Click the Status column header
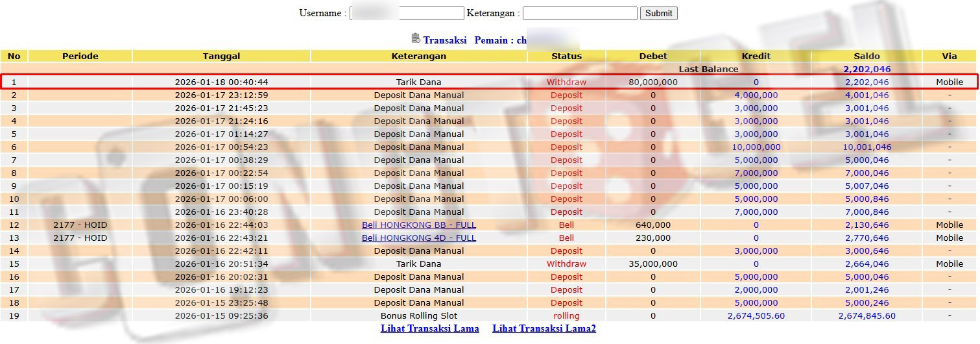 pos(566,56)
